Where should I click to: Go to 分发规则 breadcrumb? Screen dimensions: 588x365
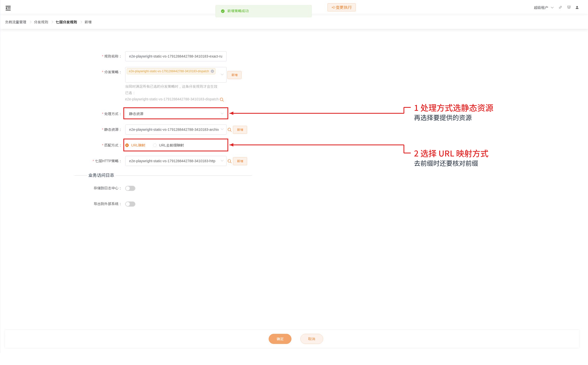[x=41, y=22]
